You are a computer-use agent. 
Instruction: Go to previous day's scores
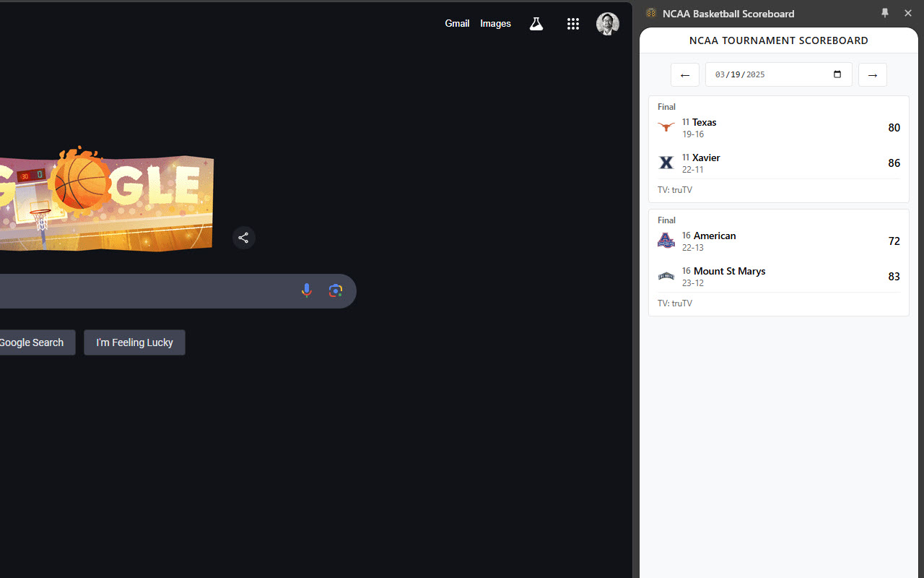click(x=685, y=74)
